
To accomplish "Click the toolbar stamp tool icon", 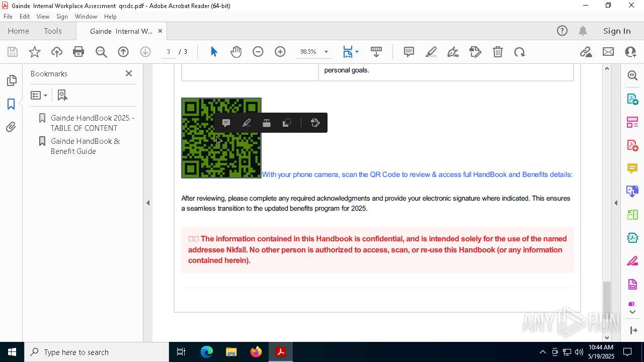I will 475,52.
